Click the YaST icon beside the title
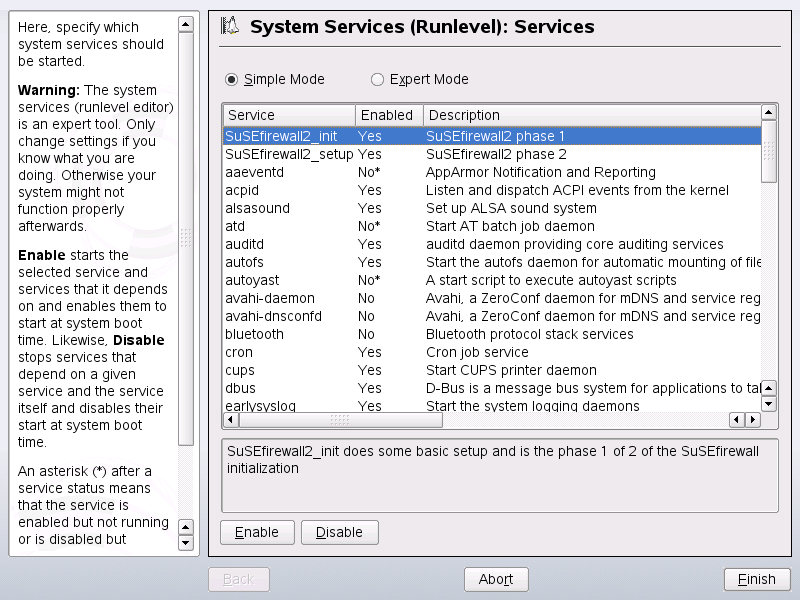The height and width of the screenshot is (600, 800). (x=231, y=27)
